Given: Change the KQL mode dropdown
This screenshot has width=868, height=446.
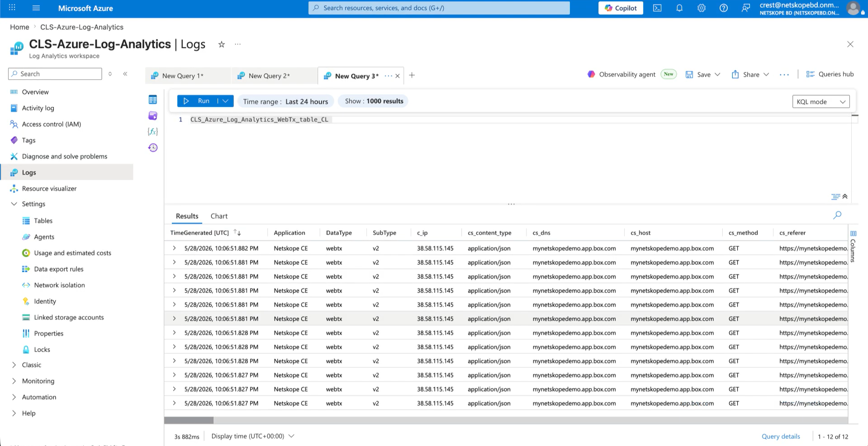Looking at the screenshot, I should [821, 101].
